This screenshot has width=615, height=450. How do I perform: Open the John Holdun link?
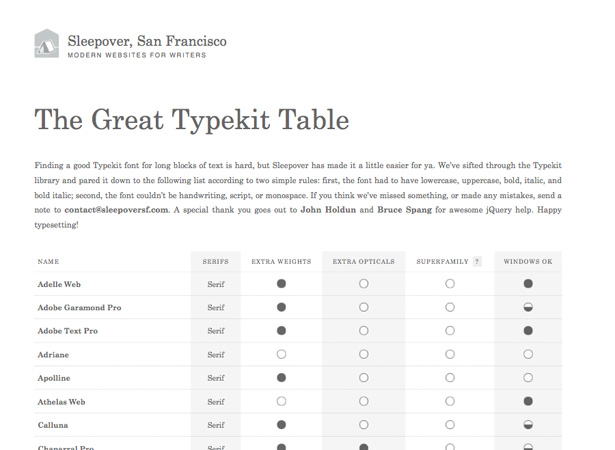click(x=328, y=210)
